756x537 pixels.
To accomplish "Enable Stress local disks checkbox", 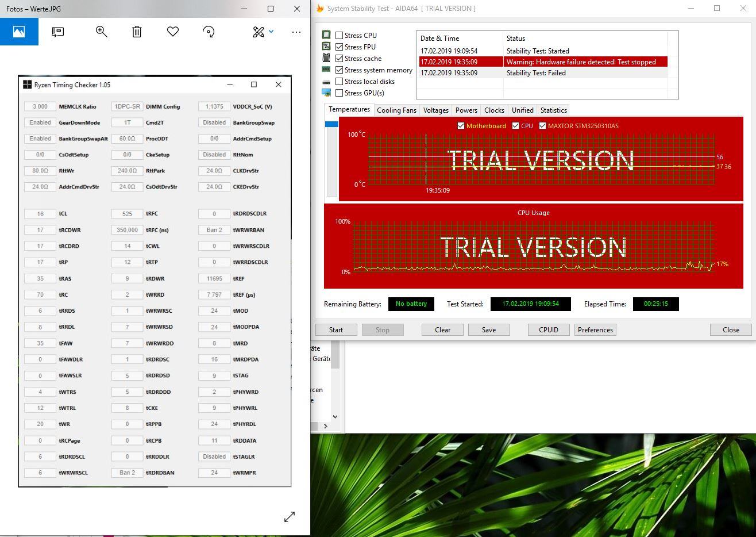I will pos(340,82).
